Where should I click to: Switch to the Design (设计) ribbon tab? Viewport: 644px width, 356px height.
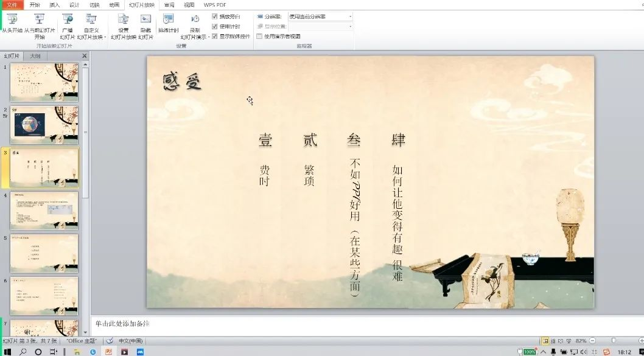coord(74,5)
